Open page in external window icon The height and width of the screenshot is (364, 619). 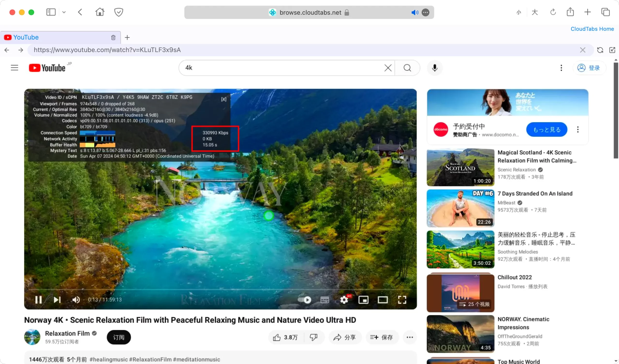point(612,50)
